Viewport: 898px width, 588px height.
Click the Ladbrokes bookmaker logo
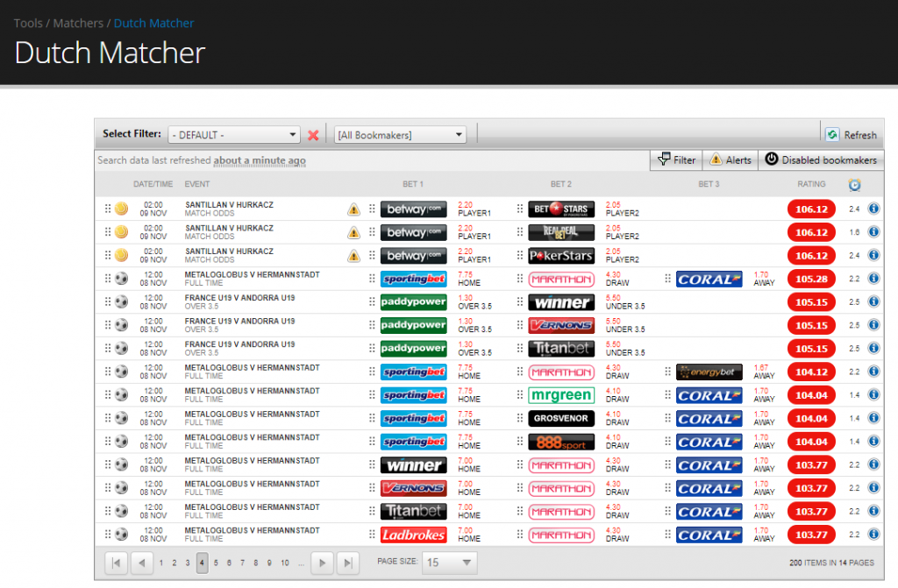[x=414, y=535]
